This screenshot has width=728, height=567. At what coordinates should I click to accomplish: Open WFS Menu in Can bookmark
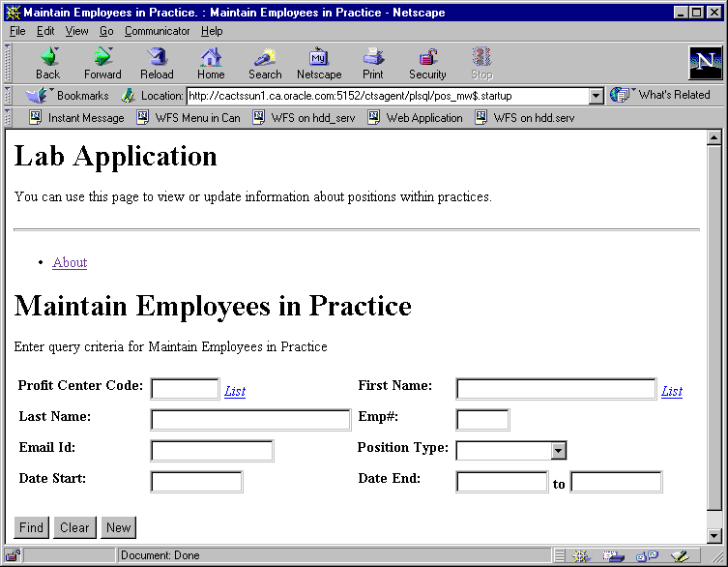point(189,118)
